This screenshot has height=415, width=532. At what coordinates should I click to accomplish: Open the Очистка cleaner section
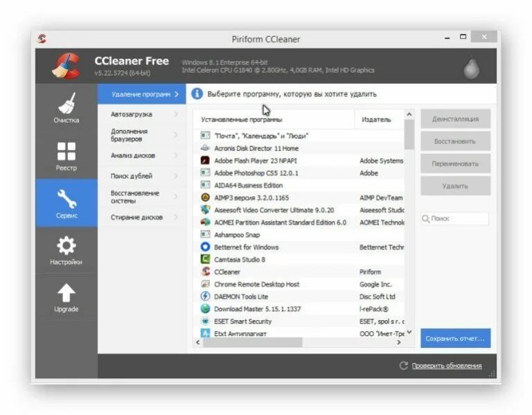pyautogui.click(x=66, y=107)
